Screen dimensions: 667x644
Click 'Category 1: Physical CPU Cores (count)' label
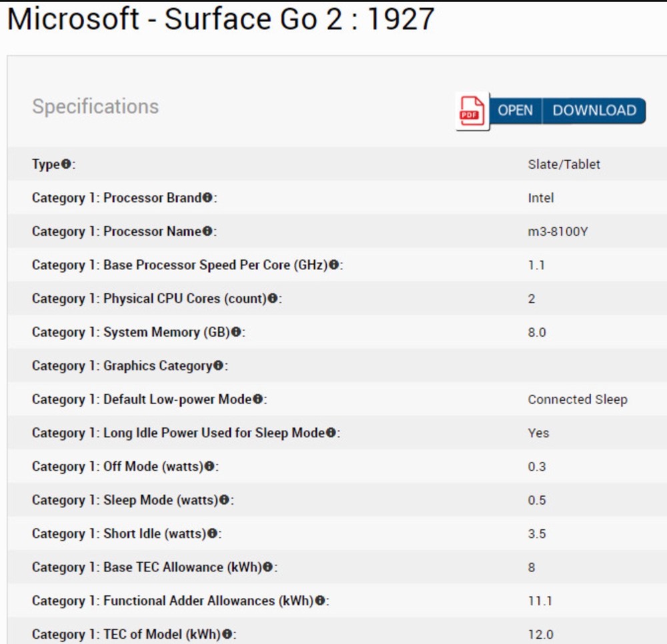(149, 299)
